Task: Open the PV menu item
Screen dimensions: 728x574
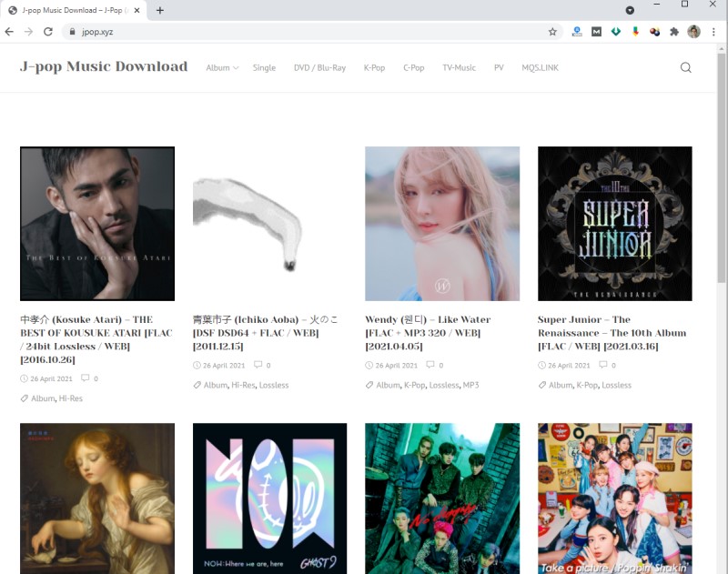Action: [499, 67]
